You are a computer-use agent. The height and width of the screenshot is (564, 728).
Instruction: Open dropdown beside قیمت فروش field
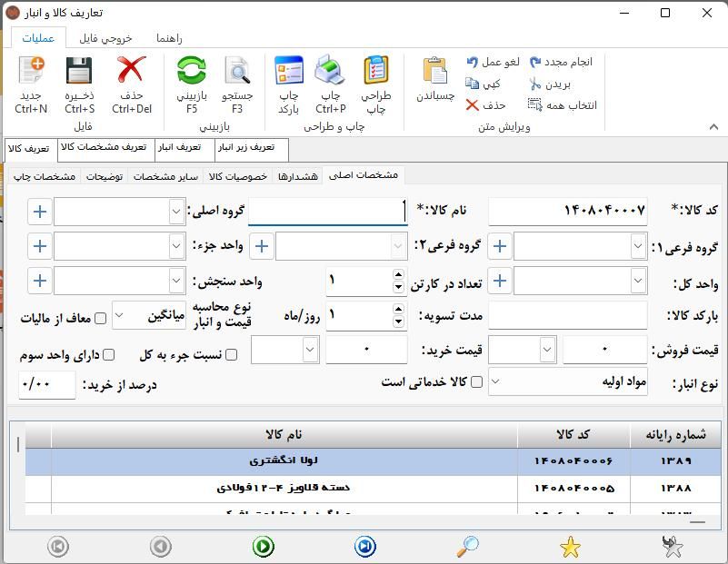click(x=547, y=349)
